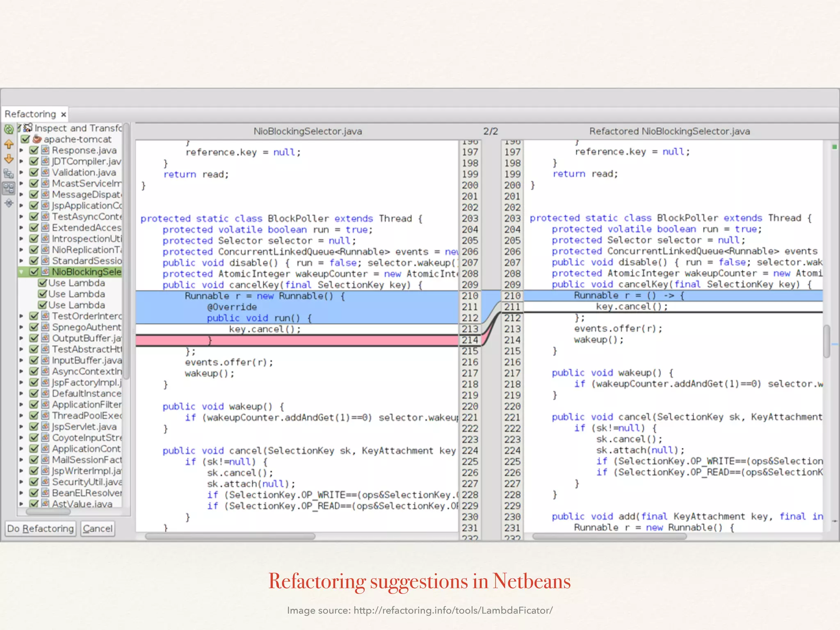Uncheck the JspApplicationContext checkbox
This screenshot has width=840, height=630.
(x=34, y=205)
